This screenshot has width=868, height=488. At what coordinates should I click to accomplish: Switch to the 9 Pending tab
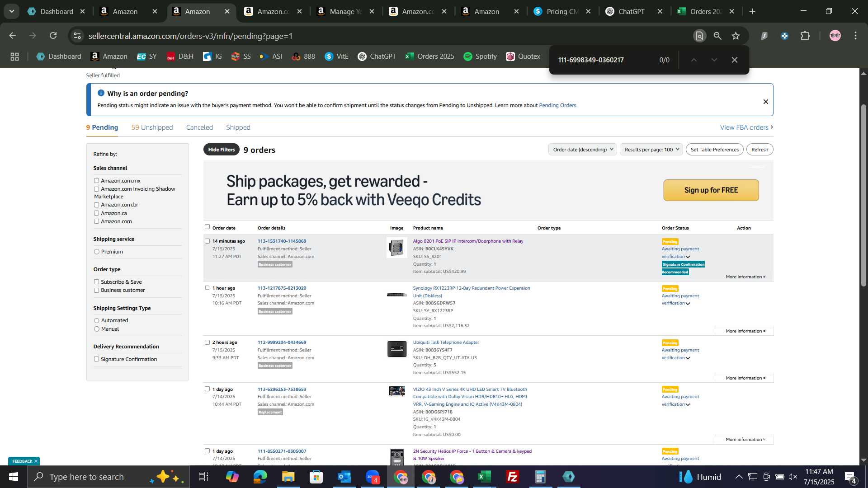click(102, 127)
